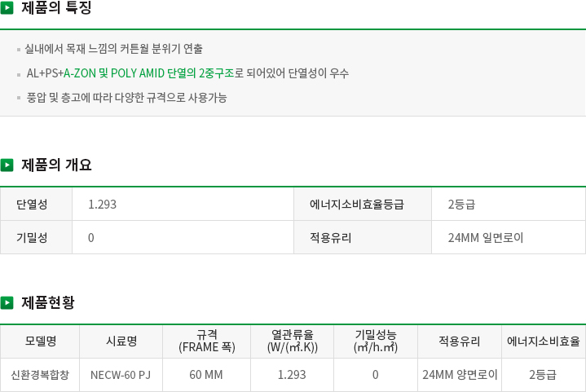This screenshot has width=586, height=392.
Task: Click the 신환경복합창 model name cell
Action: point(40,375)
